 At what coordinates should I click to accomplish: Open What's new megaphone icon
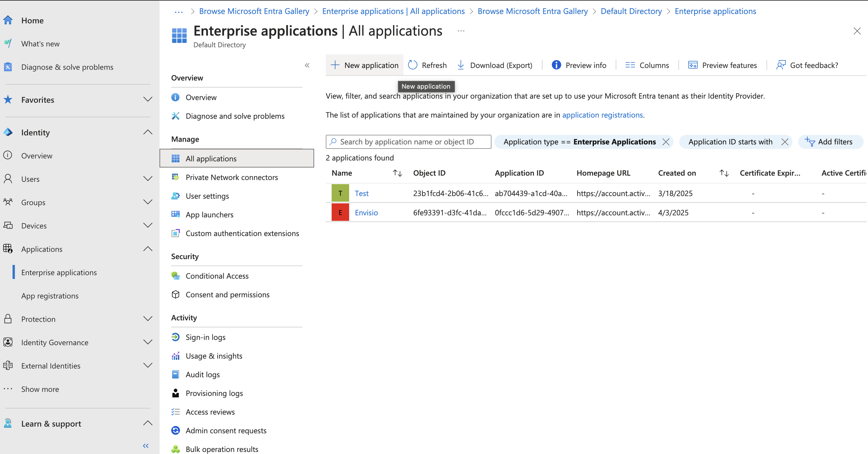tap(8, 43)
